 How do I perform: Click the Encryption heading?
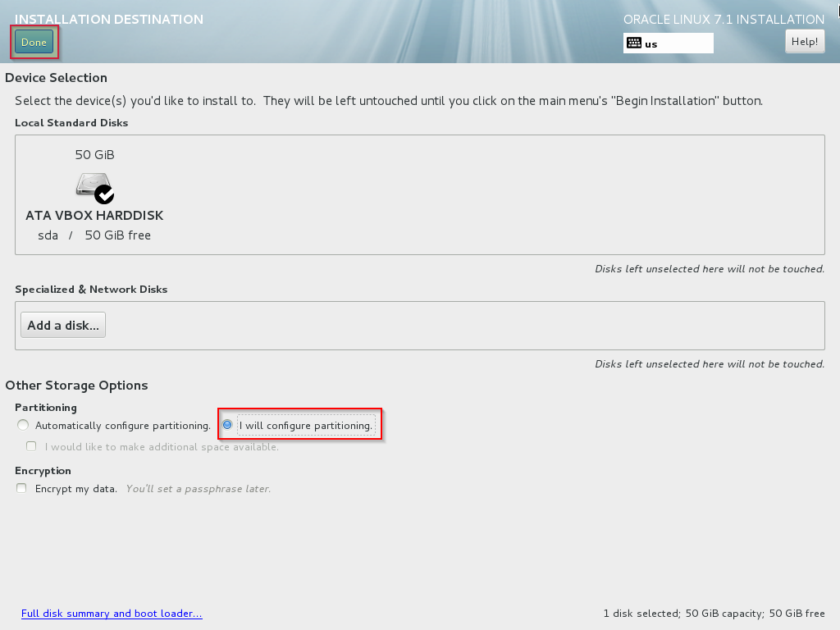(43, 471)
